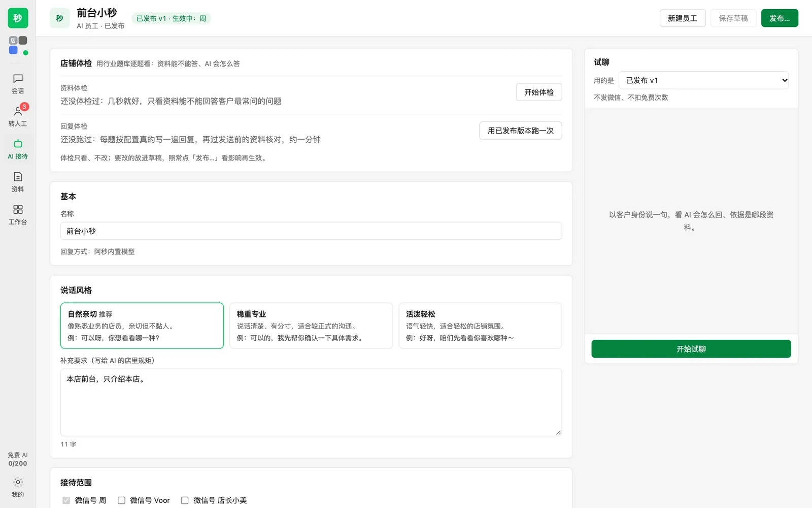The image size is (812, 508).
Task: Click 新建员工 button
Action: click(x=683, y=18)
